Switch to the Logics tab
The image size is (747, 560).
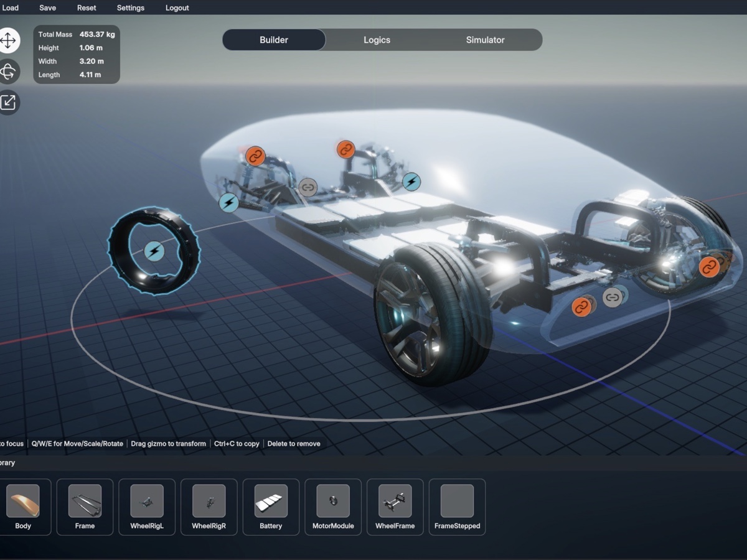(x=377, y=40)
